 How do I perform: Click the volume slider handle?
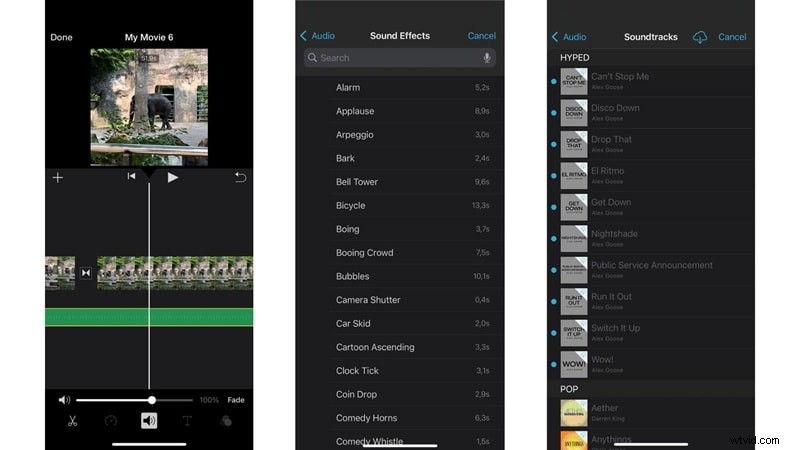point(152,400)
